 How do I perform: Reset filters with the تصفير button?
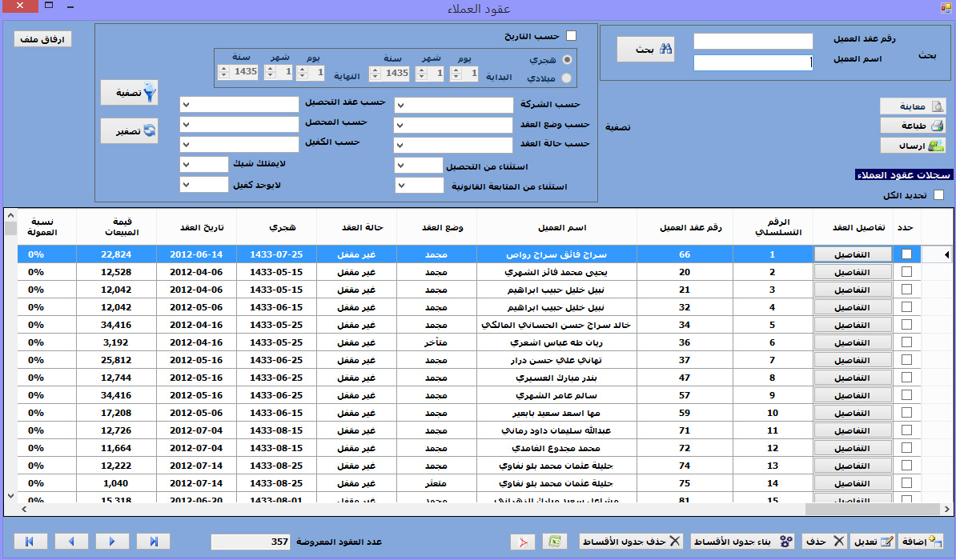(x=129, y=130)
